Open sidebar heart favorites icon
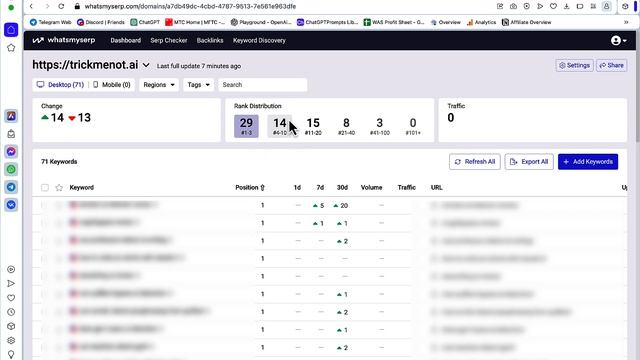 coord(11,298)
